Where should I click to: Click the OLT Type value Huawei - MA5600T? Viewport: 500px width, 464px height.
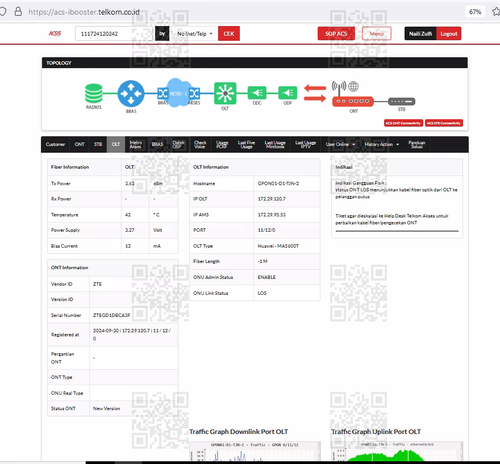click(x=278, y=246)
